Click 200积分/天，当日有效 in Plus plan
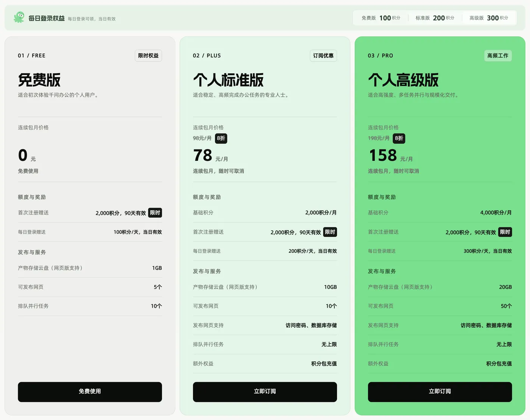530x420 pixels. tap(313, 251)
